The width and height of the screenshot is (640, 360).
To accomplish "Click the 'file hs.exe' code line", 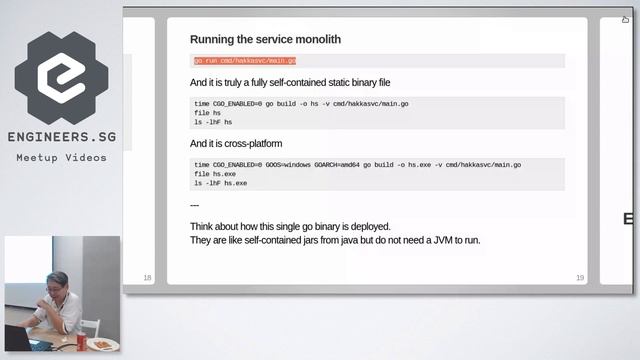I will 215,174.
